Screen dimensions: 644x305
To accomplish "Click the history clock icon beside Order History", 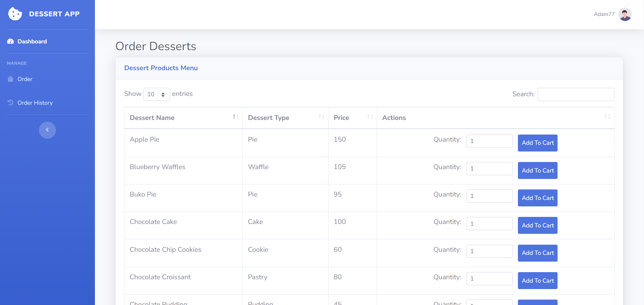I will 11,102.
